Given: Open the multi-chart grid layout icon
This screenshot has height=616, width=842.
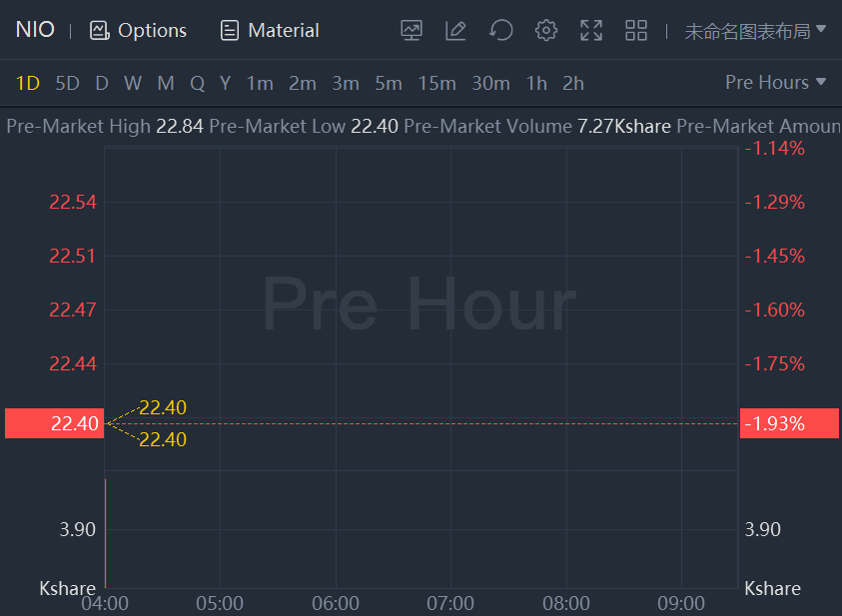Looking at the screenshot, I should (x=636, y=30).
